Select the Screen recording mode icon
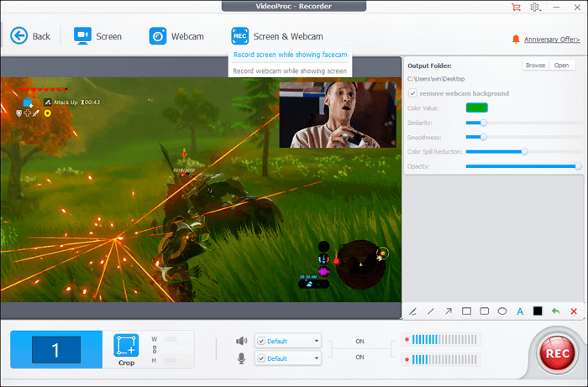 [82, 36]
